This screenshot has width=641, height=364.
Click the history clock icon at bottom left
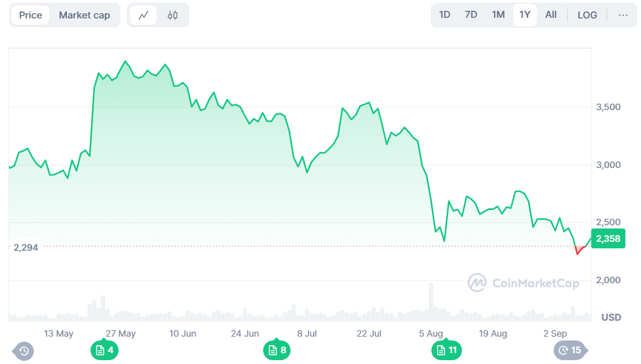tap(24, 350)
